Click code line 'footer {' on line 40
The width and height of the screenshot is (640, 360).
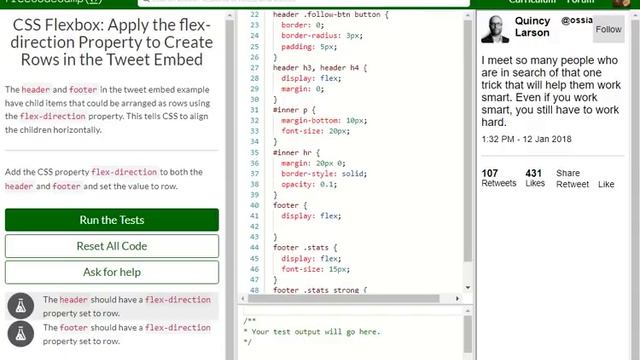290,205
